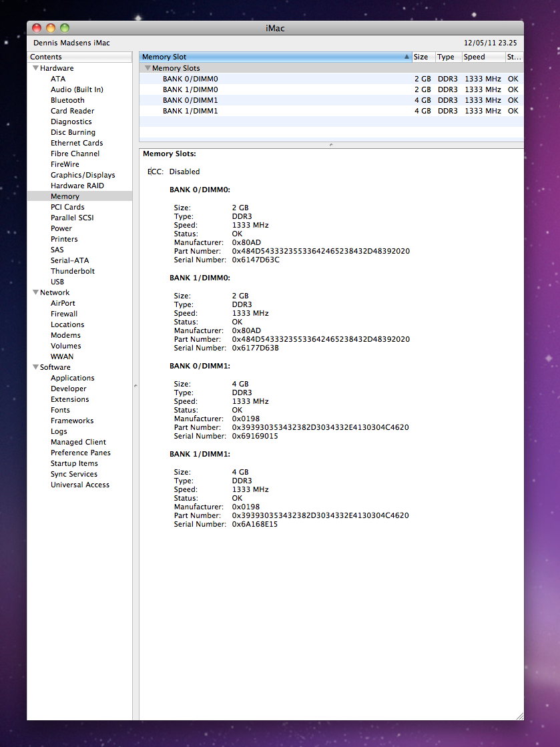Open Logs under Software
Viewport: 560px width, 747px height.
[x=59, y=432]
